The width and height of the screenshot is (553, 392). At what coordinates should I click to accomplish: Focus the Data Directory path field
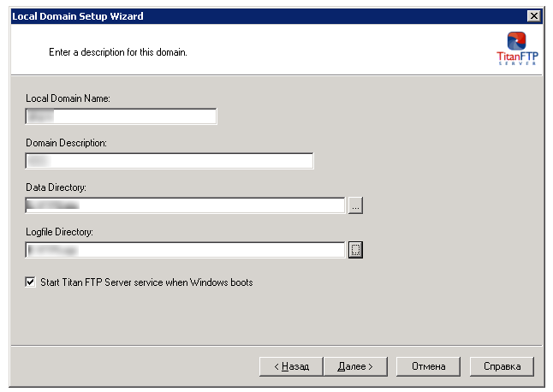tap(185, 205)
